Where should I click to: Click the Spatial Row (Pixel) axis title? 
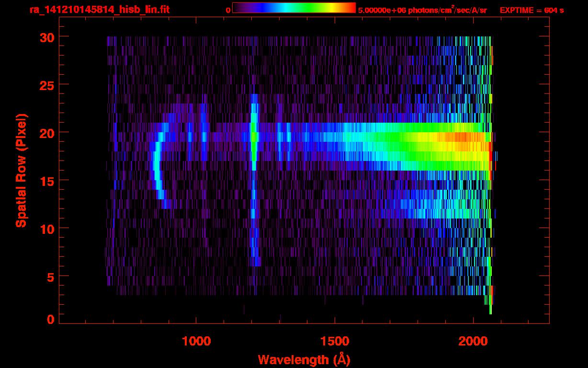pos(21,171)
